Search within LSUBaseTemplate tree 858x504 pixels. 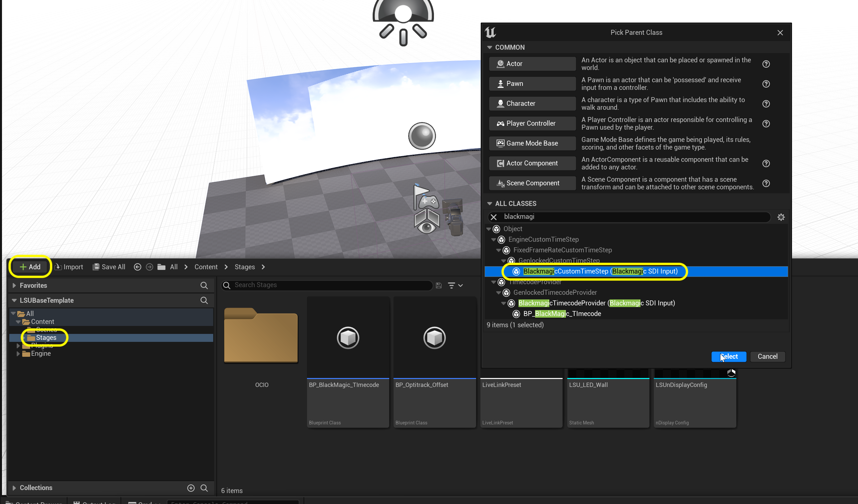[204, 300]
